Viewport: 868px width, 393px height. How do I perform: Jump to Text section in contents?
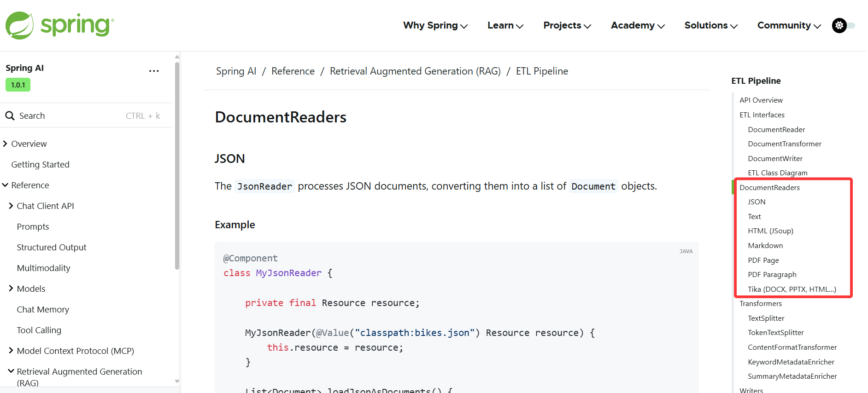pyautogui.click(x=754, y=216)
